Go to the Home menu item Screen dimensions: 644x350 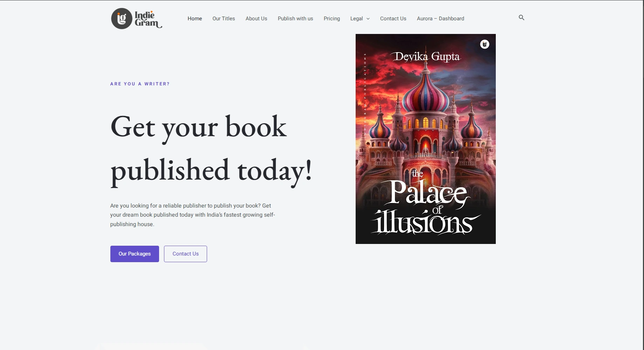coord(194,19)
